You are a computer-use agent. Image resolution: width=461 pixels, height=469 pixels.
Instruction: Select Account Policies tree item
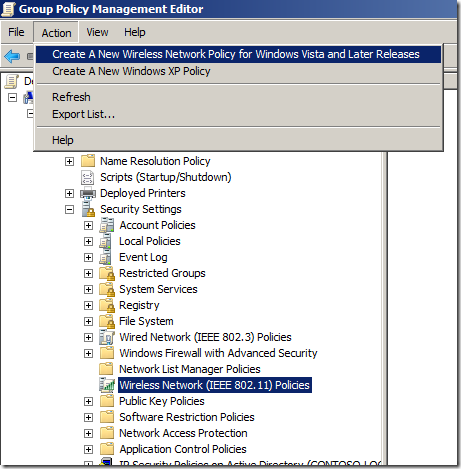click(157, 225)
